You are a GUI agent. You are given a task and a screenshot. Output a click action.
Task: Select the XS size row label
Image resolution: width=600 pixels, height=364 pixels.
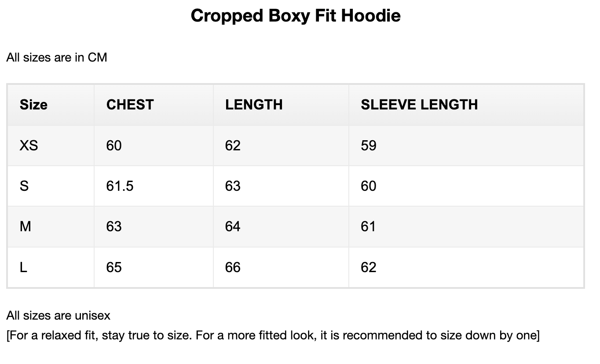(x=29, y=146)
